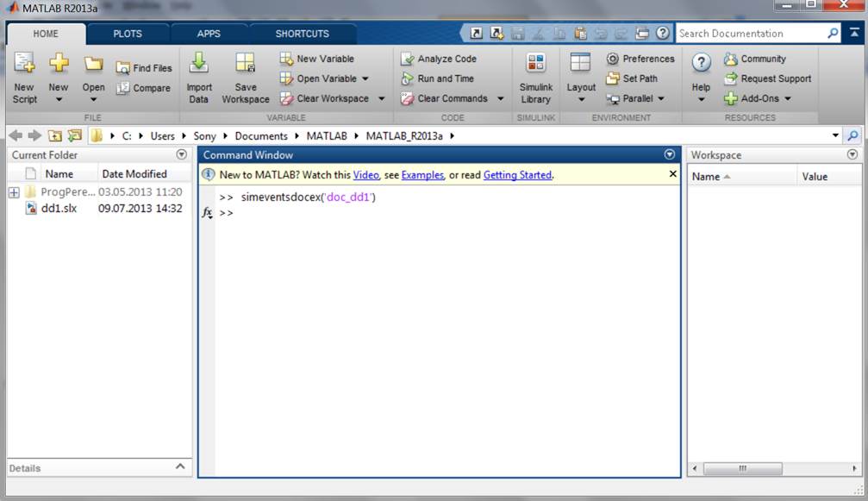Click the quick access help question icon
This screenshot has height=501, width=868.
pyautogui.click(x=662, y=34)
